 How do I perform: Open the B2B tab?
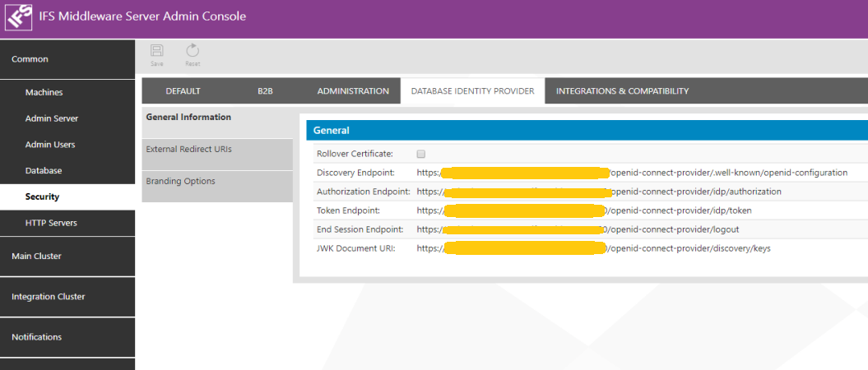point(265,91)
